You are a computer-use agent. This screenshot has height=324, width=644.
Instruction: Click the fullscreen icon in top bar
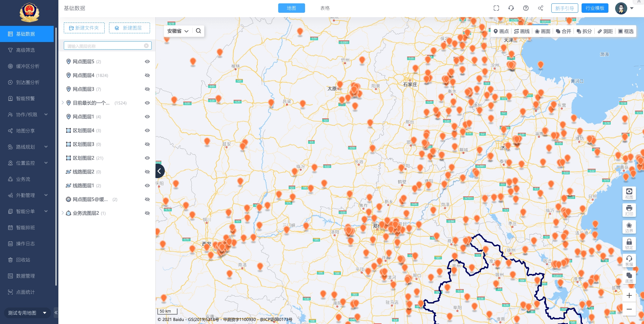(496, 8)
